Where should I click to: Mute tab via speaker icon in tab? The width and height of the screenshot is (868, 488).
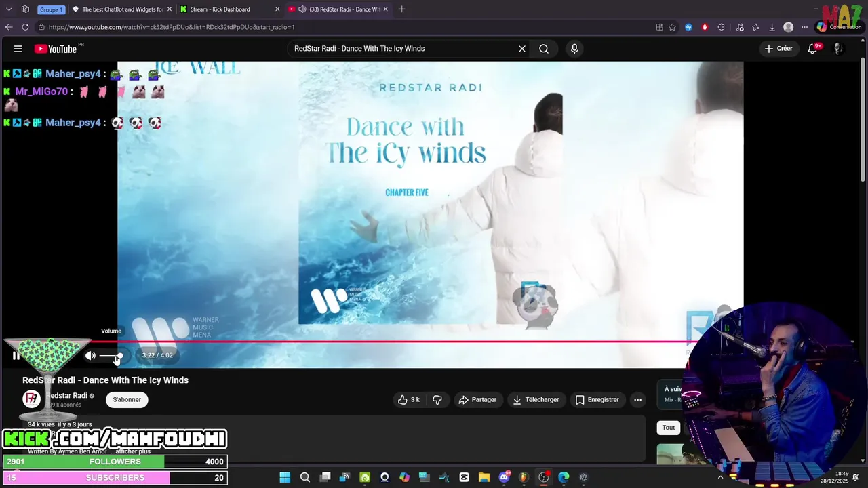302,9
